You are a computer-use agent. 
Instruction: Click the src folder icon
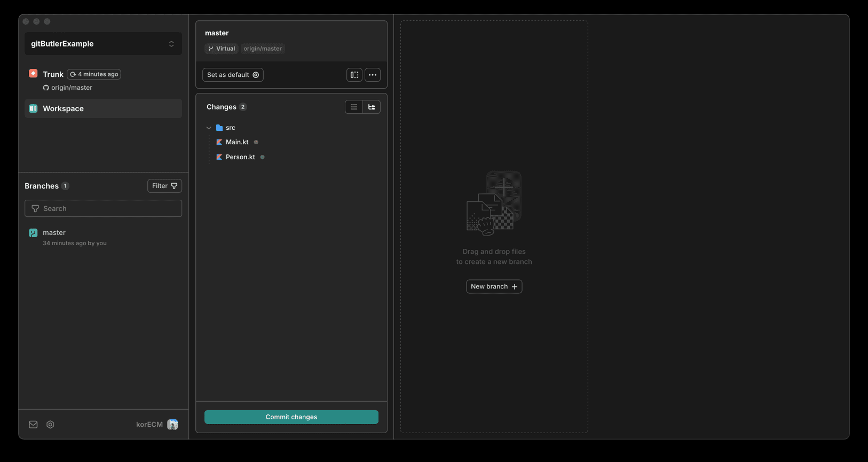219,128
